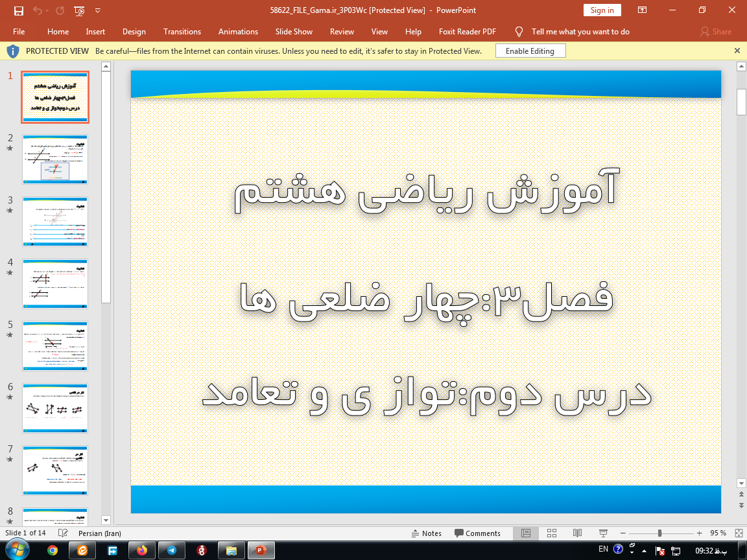This screenshot has height=560, width=747.
Task: Switch to Slide Sorter view
Action: coord(552,533)
